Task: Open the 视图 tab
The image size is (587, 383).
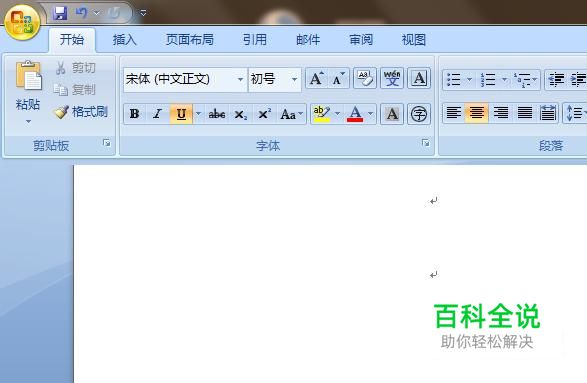Action: pyautogui.click(x=414, y=39)
